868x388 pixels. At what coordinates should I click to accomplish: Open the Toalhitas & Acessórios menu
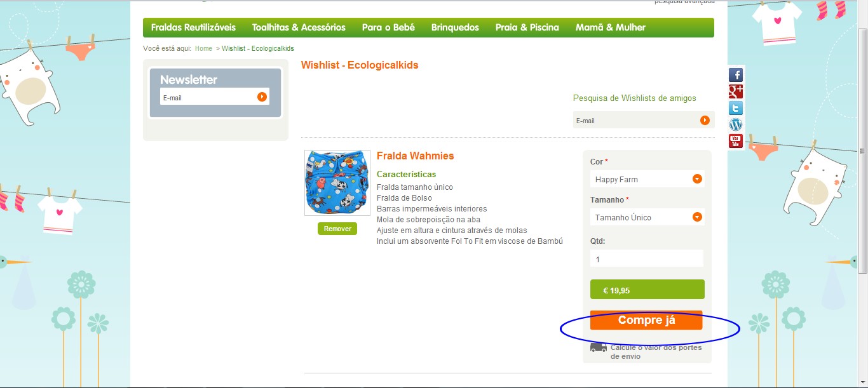(299, 27)
